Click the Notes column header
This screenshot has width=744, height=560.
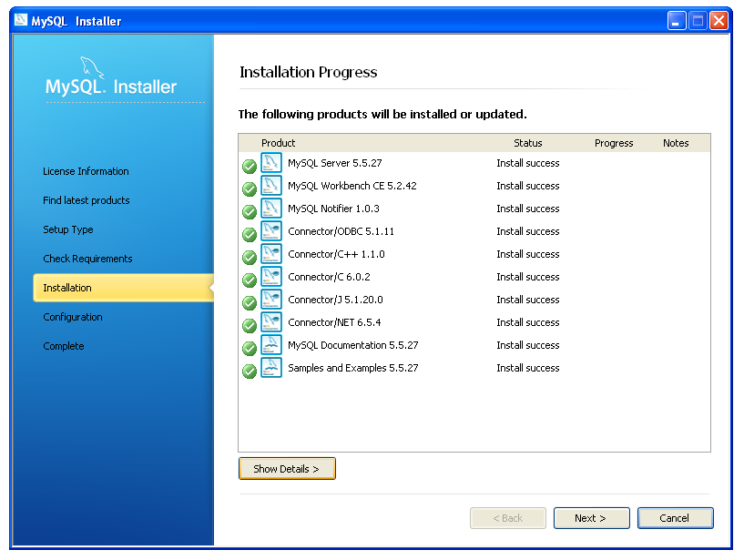pos(676,143)
